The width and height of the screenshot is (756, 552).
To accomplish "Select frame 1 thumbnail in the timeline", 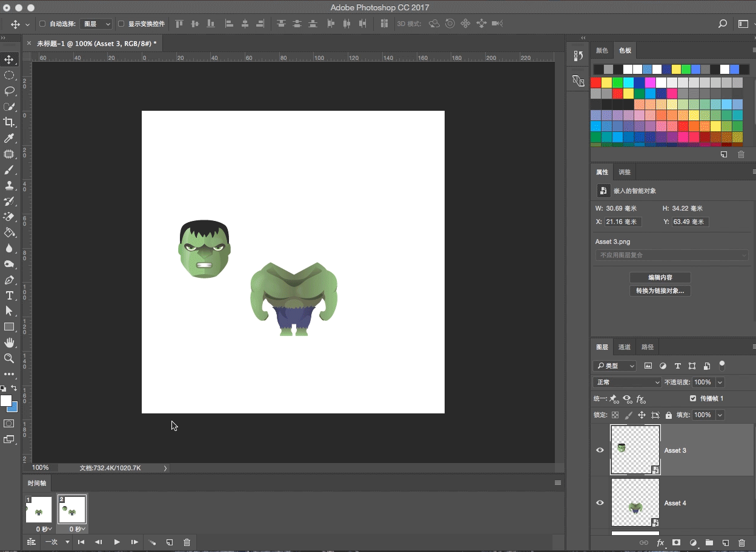I will point(39,510).
